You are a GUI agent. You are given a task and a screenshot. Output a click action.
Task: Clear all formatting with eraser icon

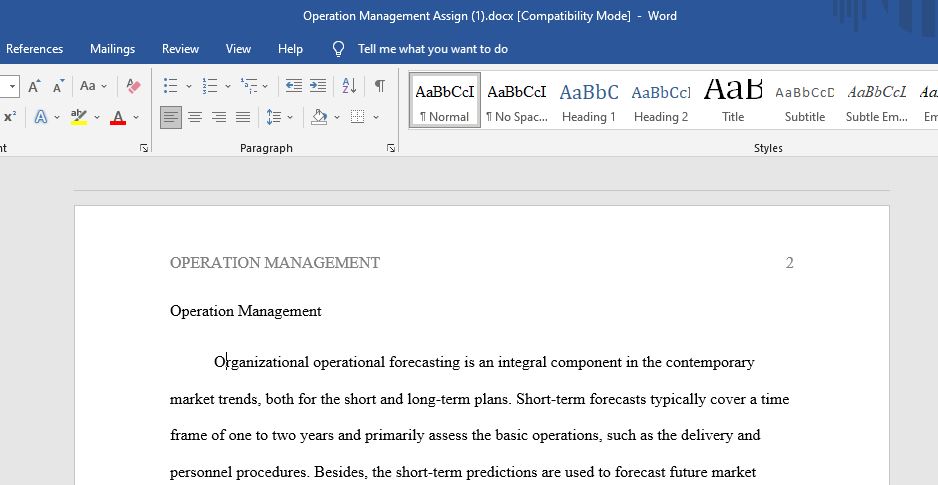[133, 86]
